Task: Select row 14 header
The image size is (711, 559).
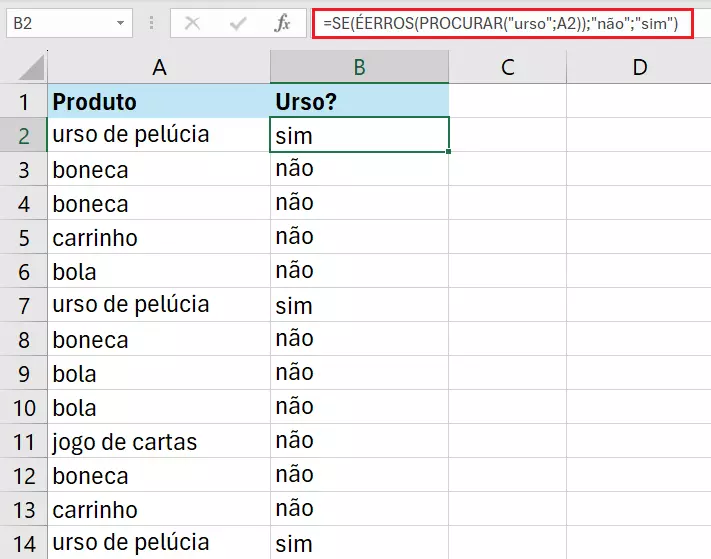Action: tap(23, 543)
